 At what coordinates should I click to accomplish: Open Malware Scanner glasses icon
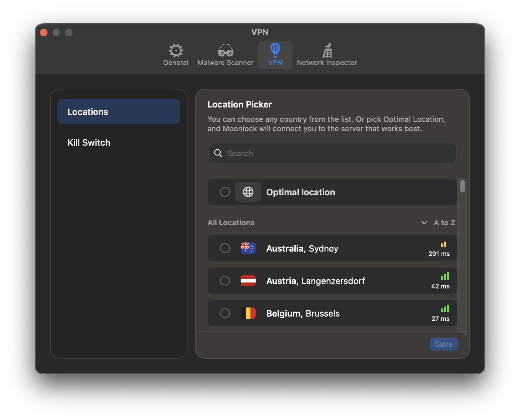(225, 51)
